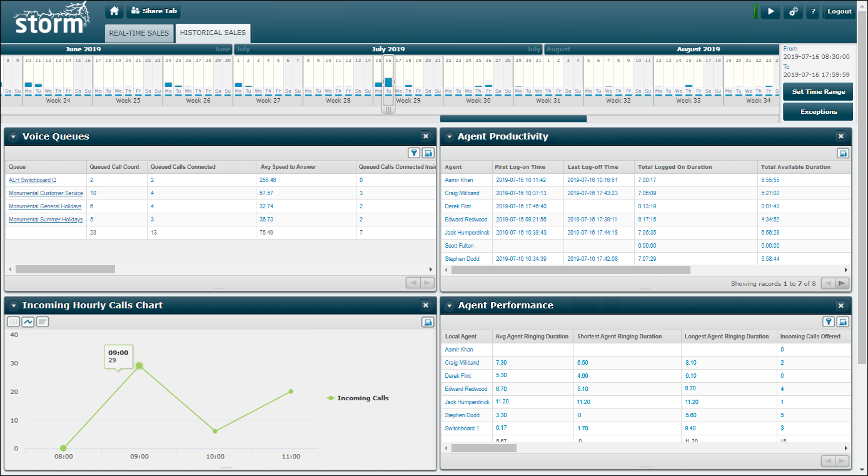This screenshot has height=476, width=868.
Task: Collapse the Agent Performance panel
Action: tap(448, 305)
